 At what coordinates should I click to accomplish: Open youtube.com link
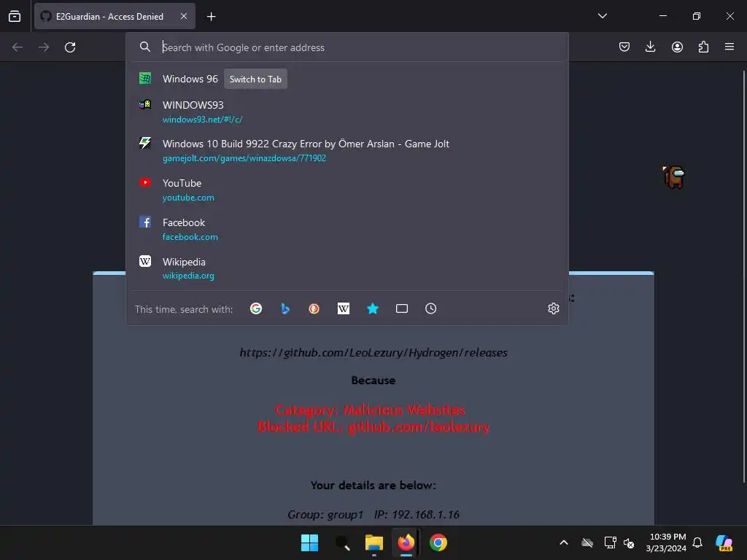pos(188,198)
